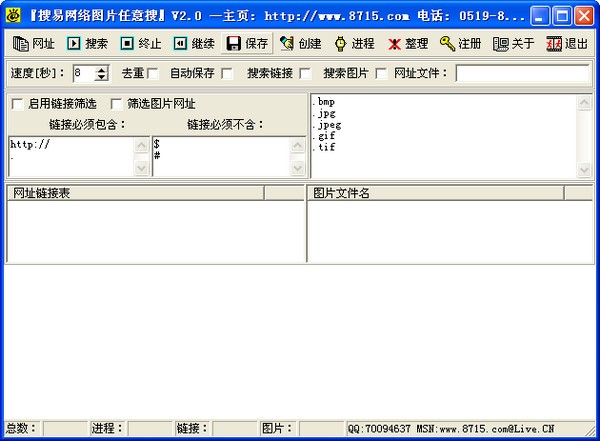The image size is (600, 441).
Task: Check the 搜索链接 checkbox
Action: pos(305,73)
